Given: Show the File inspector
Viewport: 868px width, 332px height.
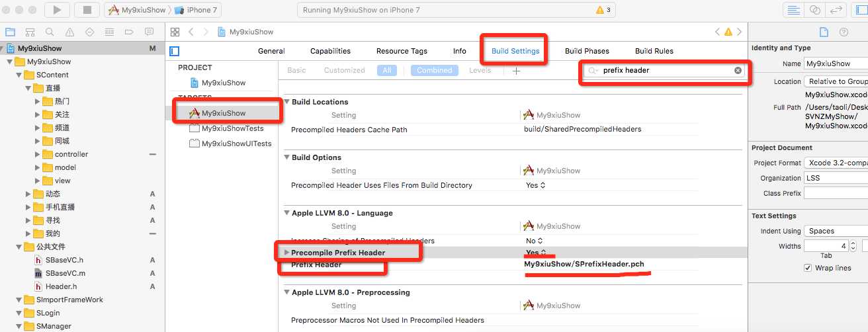Looking at the screenshot, I should pos(824,32).
